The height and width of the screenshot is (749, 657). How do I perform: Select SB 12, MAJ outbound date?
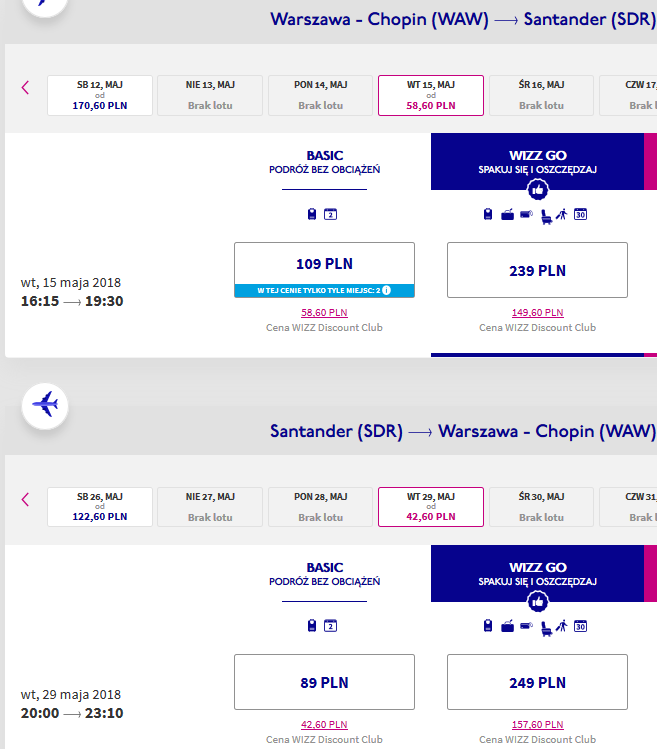pyautogui.click(x=100, y=95)
